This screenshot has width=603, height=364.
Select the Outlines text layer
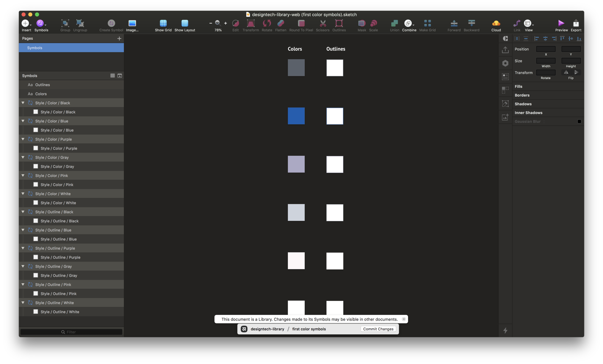(71, 85)
